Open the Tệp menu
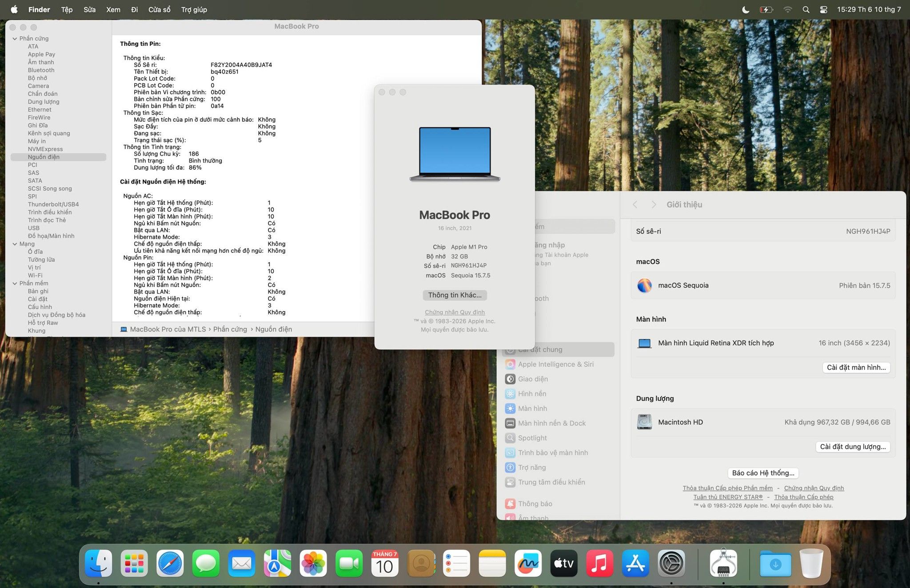Image resolution: width=910 pixels, height=588 pixels. pyautogui.click(x=67, y=9)
